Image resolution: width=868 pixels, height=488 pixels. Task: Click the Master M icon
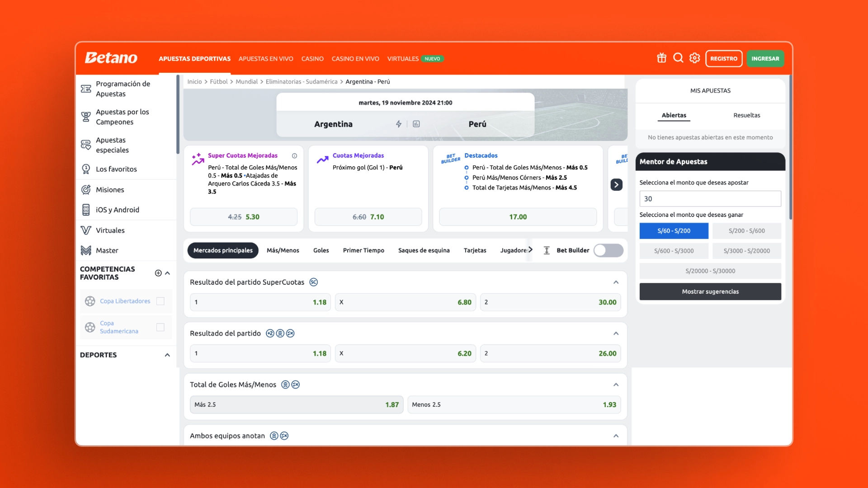[x=86, y=250]
